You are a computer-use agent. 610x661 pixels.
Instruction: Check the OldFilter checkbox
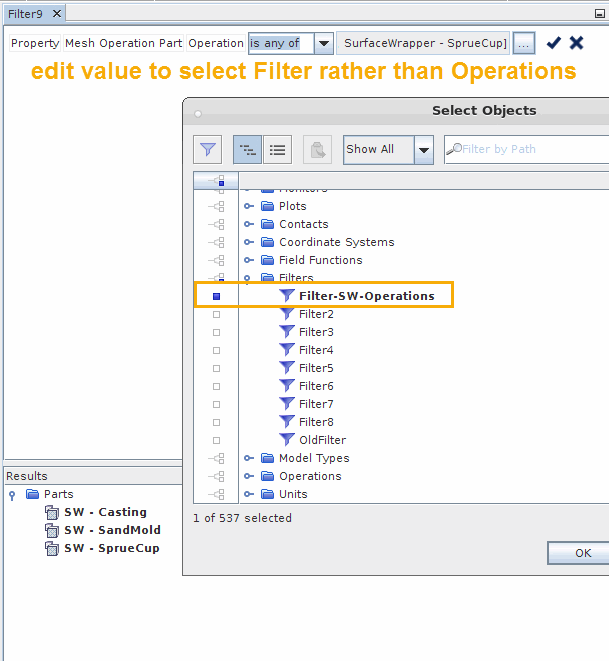(x=216, y=441)
